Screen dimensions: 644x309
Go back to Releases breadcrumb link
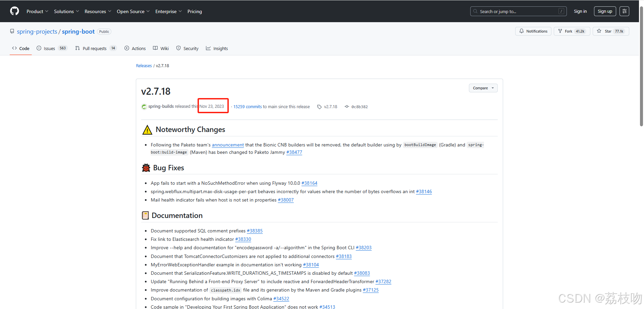pyautogui.click(x=144, y=66)
